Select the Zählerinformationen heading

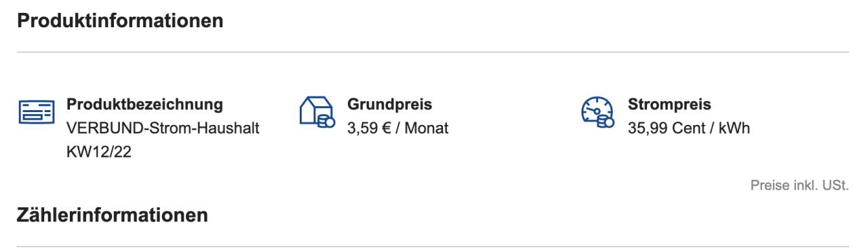(x=113, y=216)
